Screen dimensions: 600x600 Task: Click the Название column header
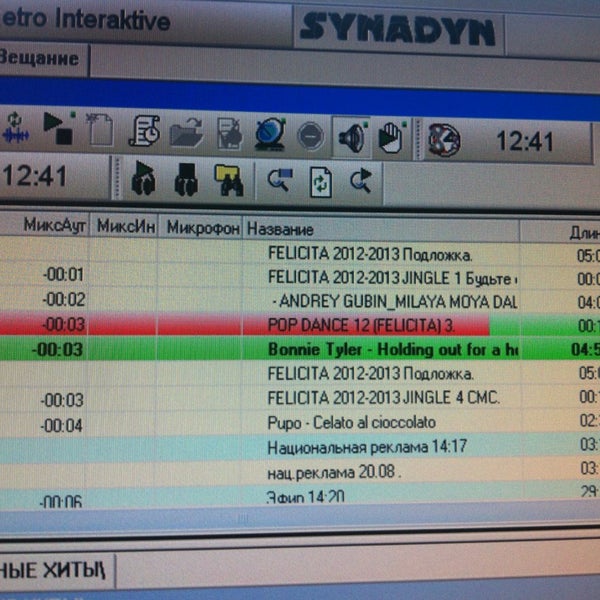point(280,229)
